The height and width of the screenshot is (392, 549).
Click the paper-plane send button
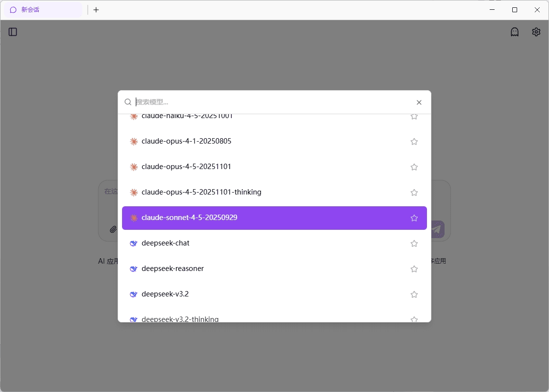coord(437,229)
